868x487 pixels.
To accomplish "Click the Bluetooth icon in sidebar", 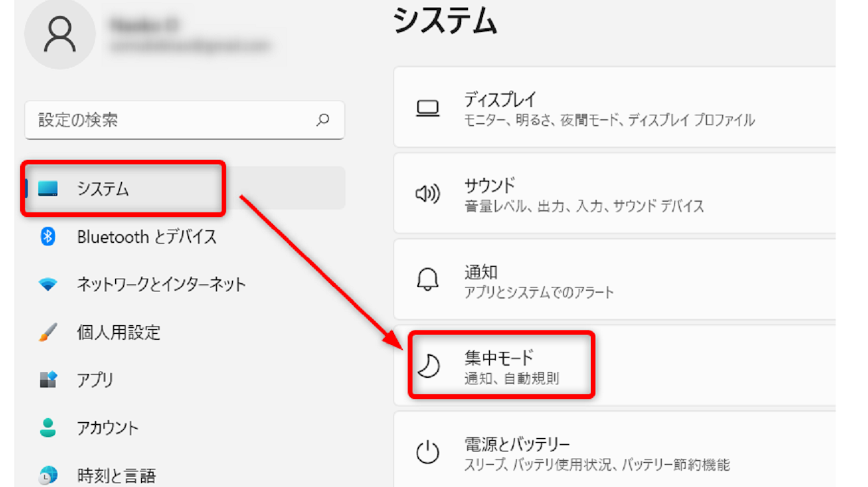I will tap(47, 236).
